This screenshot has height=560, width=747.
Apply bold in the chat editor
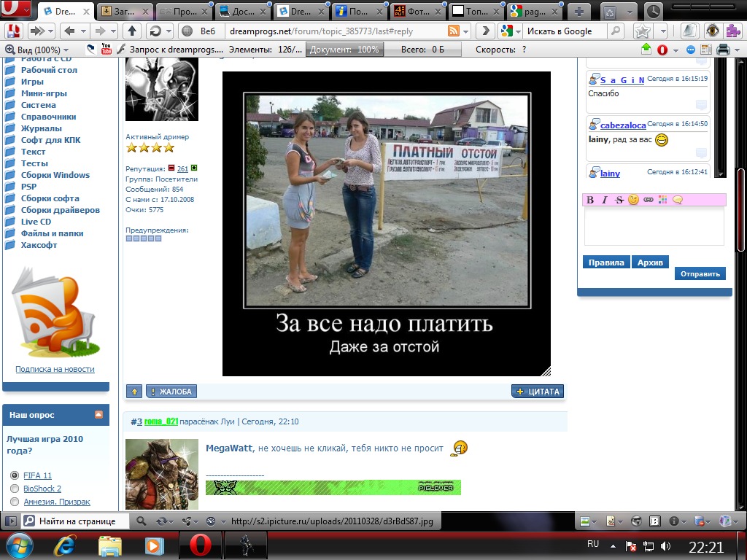point(590,200)
